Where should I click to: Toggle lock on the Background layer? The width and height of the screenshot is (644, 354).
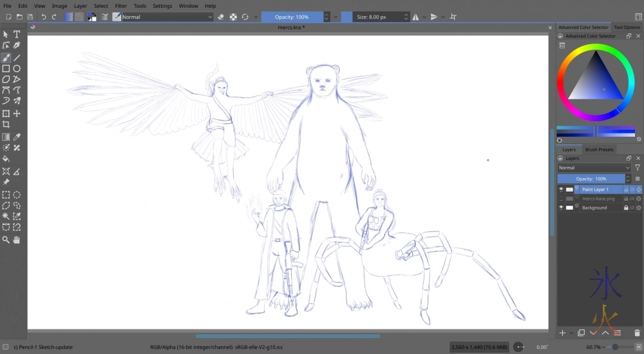click(625, 208)
